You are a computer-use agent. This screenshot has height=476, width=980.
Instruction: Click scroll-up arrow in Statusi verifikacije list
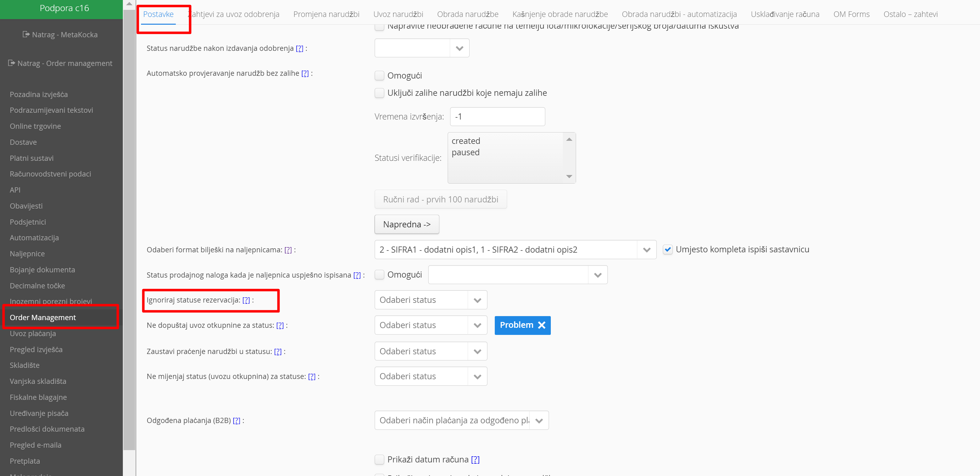click(569, 139)
